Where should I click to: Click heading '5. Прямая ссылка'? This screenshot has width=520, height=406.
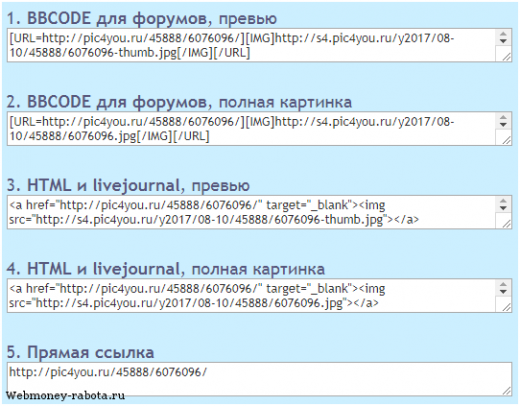click(x=80, y=352)
